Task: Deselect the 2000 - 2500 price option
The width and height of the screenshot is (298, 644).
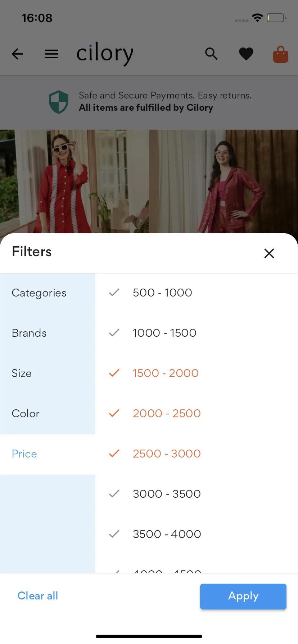Action: pos(166,413)
